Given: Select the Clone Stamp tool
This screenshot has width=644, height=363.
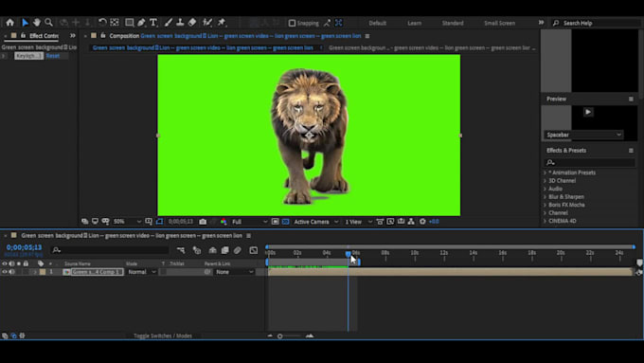Looking at the screenshot, I should click(180, 23).
